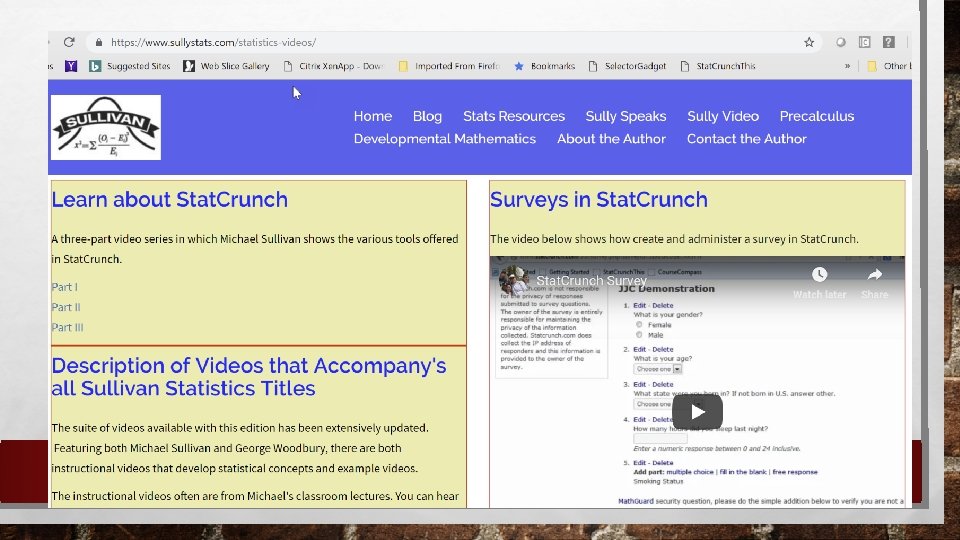Click the free response link
Viewport: 960px width, 540px height.
click(795, 472)
